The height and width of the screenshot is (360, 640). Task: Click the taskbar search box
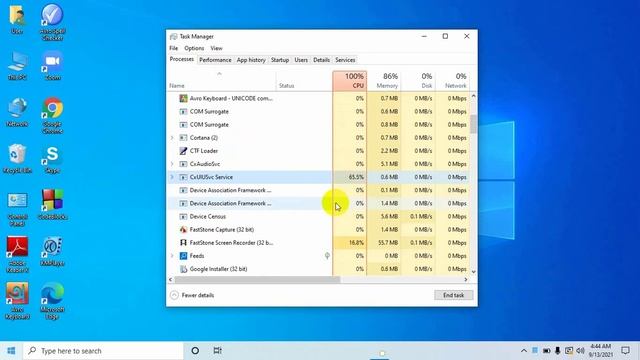click(103, 351)
